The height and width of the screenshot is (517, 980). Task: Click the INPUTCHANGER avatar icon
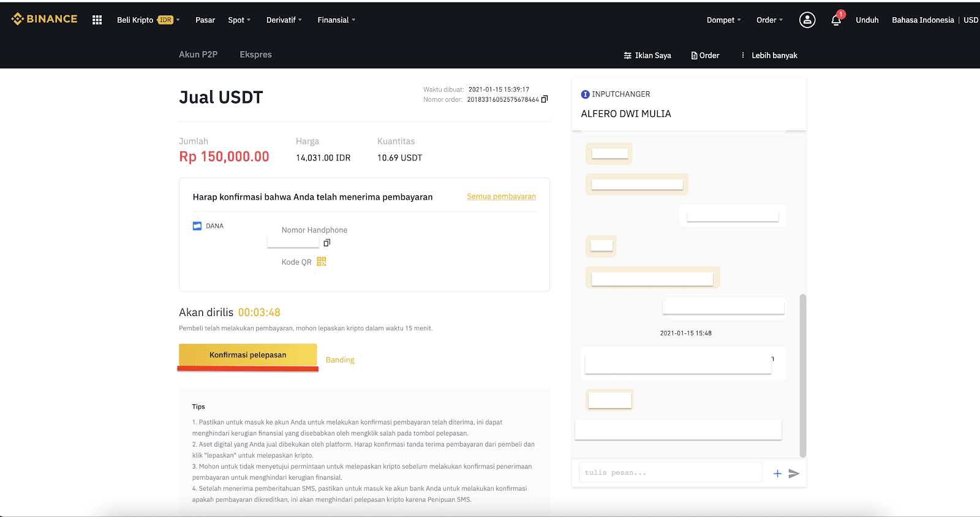[x=585, y=94]
